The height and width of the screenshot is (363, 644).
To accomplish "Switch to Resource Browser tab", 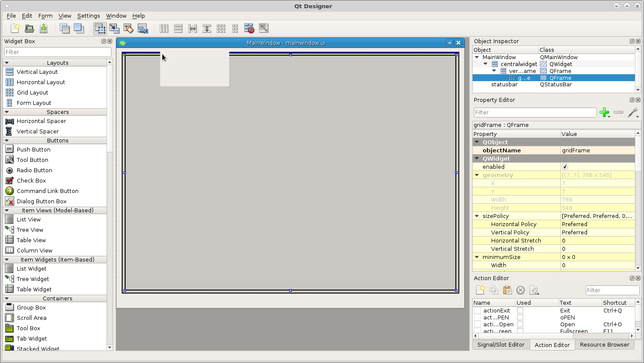I will click(604, 344).
